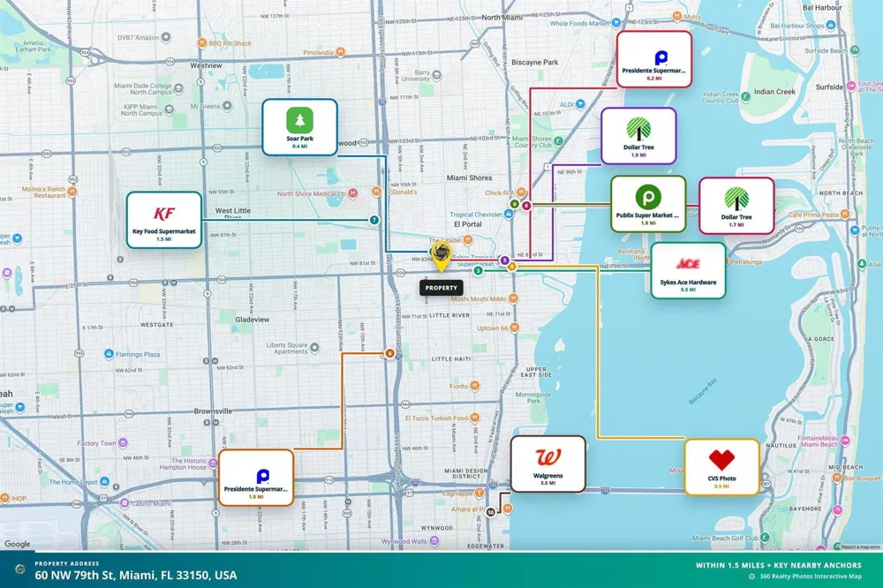Click the KIPP Miami North Campus pin
The height and width of the screenshot is (588, 883).
(169, 109)
